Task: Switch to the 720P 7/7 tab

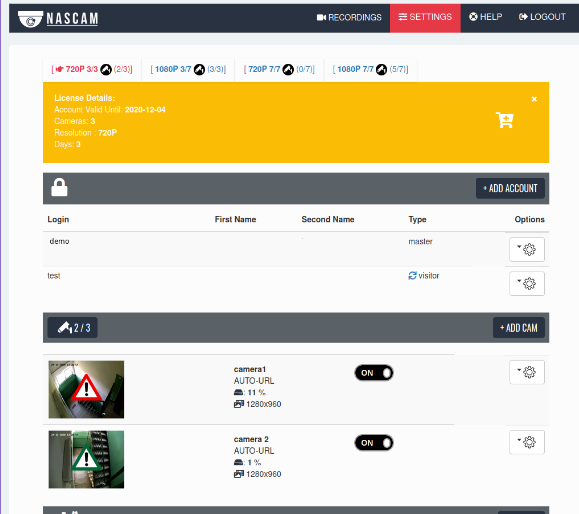Action: pyautogui.click(x=279, y=69)
